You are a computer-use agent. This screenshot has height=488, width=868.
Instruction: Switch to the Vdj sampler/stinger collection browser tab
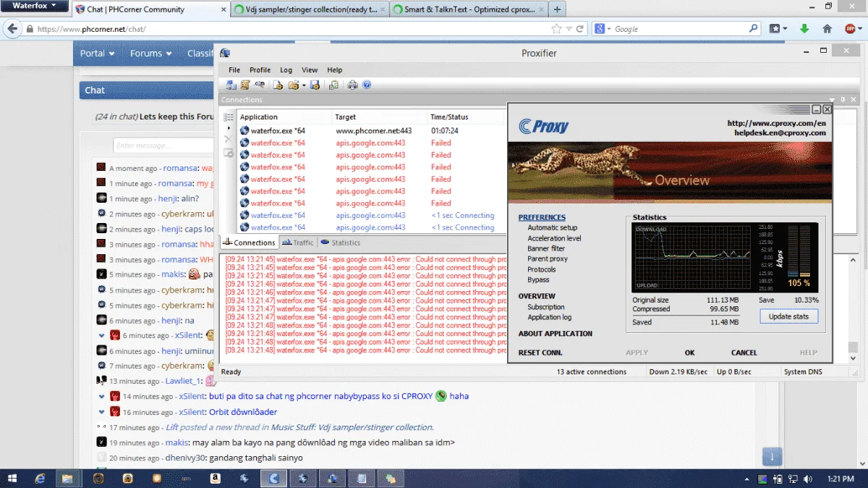point(310,9)
